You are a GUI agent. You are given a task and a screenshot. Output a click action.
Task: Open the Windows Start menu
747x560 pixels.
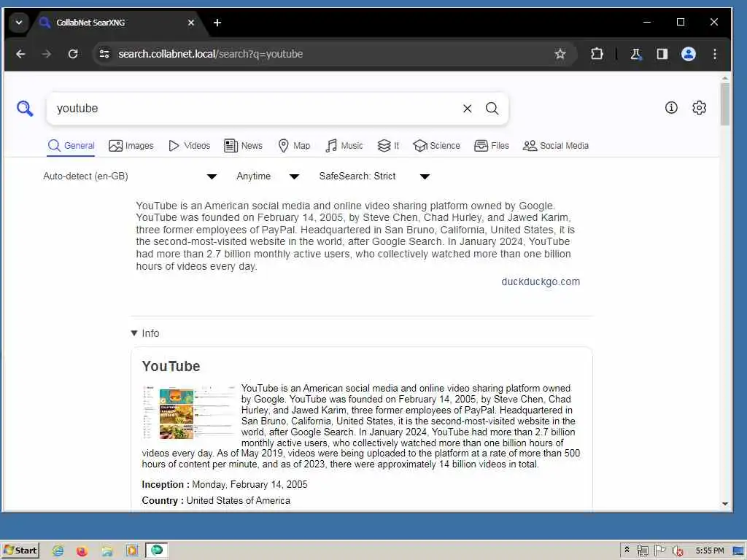click(x=20, y=551)
